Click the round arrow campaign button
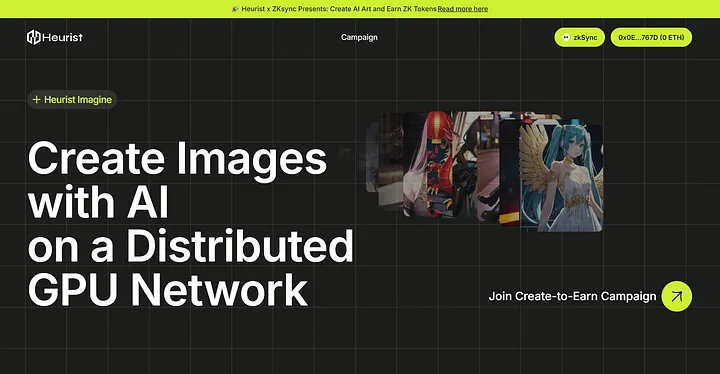 point(676,296)
